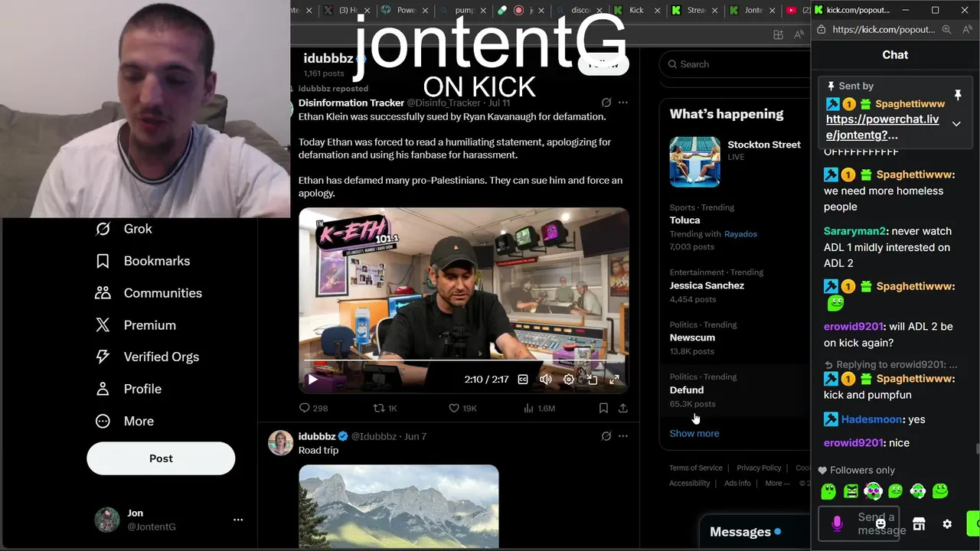Image resolution: width=980 pixels, height=551 pixels.
Task: Open Grok from the X sidebar
Action: 124,229
